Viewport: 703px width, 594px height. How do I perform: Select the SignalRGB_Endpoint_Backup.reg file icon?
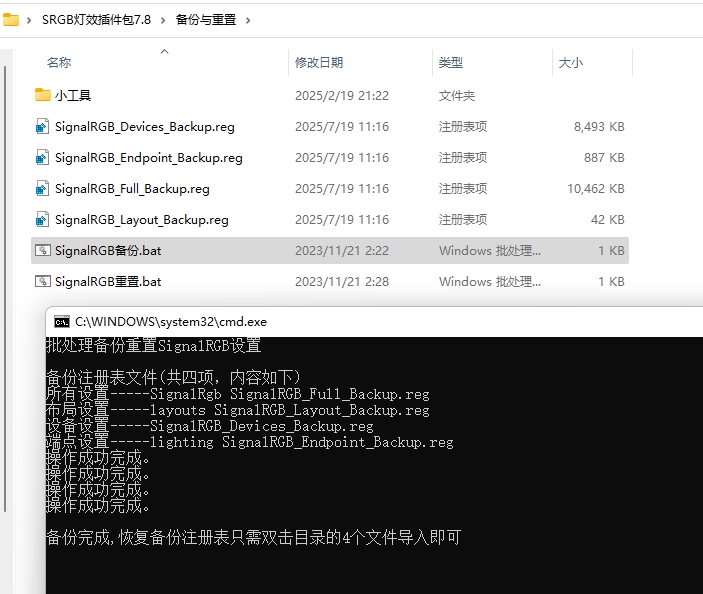(42, 157)
